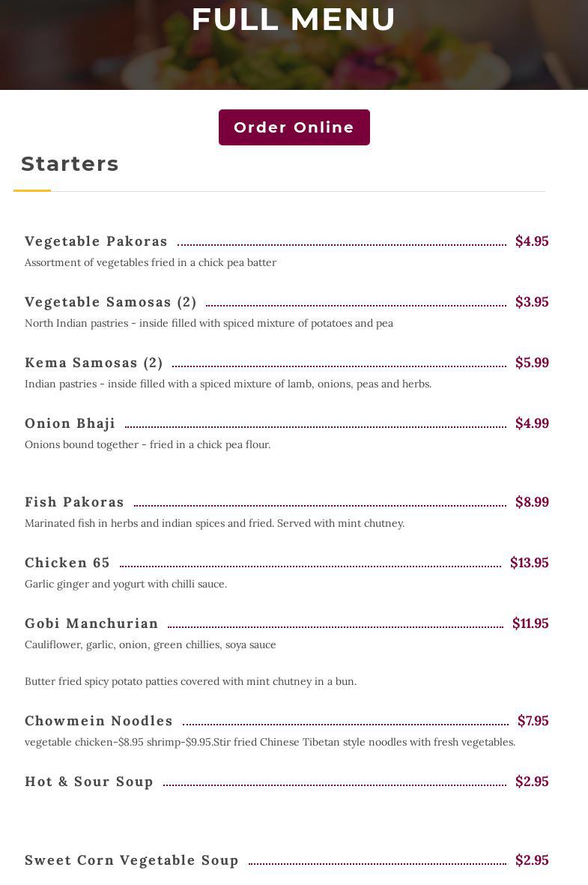Viewport: 588px width, 885px height.
Task: Click the Onion Bhaji item name
Action: 70,423
